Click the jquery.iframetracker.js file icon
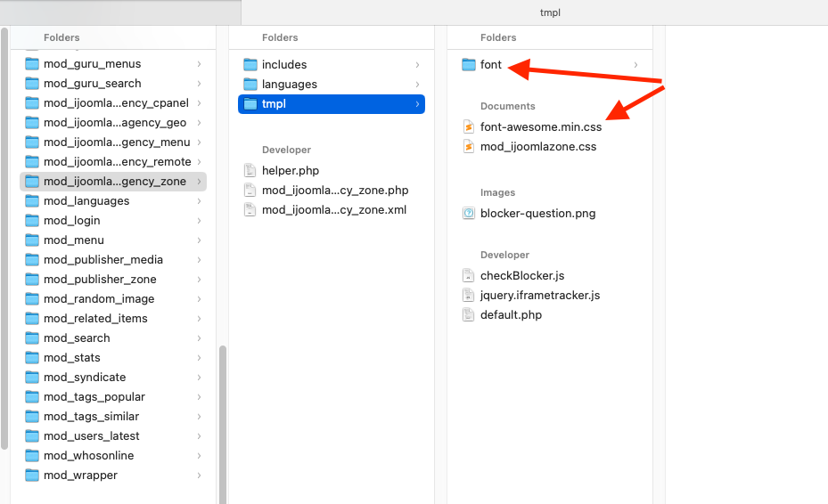Screen dimensions: 828x504 (x=469, y=296)
